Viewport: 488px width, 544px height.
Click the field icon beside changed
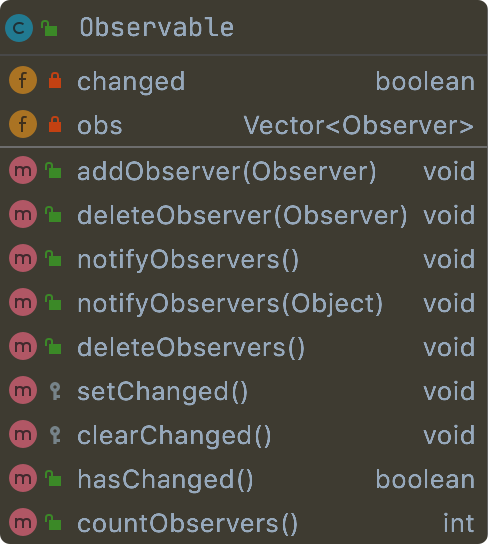(23, 80)
